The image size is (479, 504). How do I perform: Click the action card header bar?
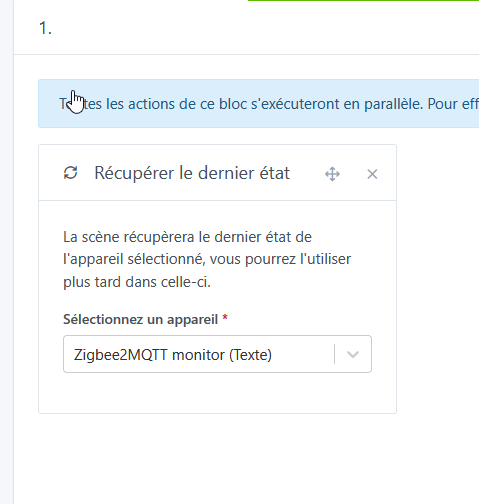[217, 173]
